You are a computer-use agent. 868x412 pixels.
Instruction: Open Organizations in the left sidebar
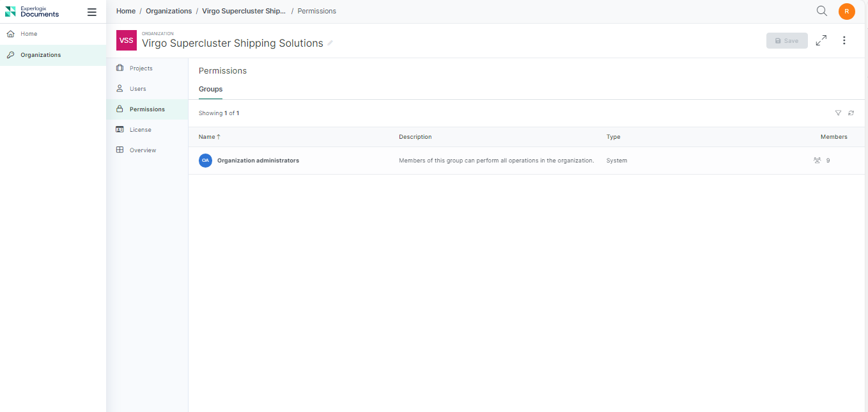click(x=53, y=55)
